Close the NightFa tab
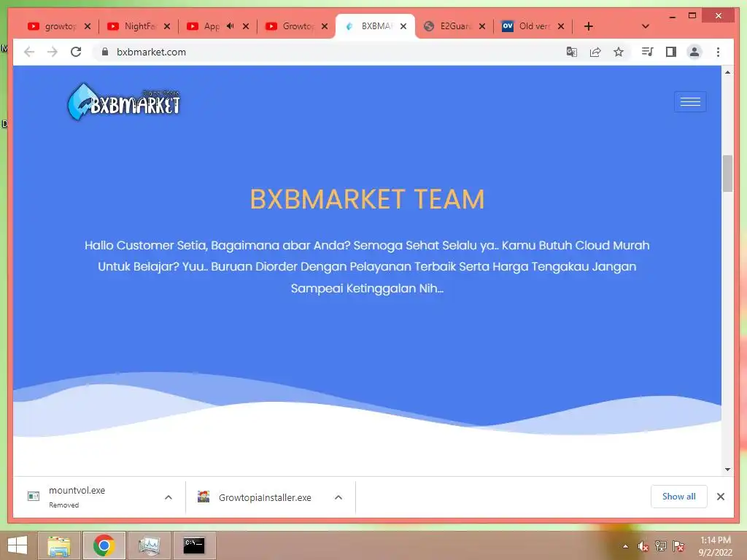747x560 pixels. coord(167,26)
